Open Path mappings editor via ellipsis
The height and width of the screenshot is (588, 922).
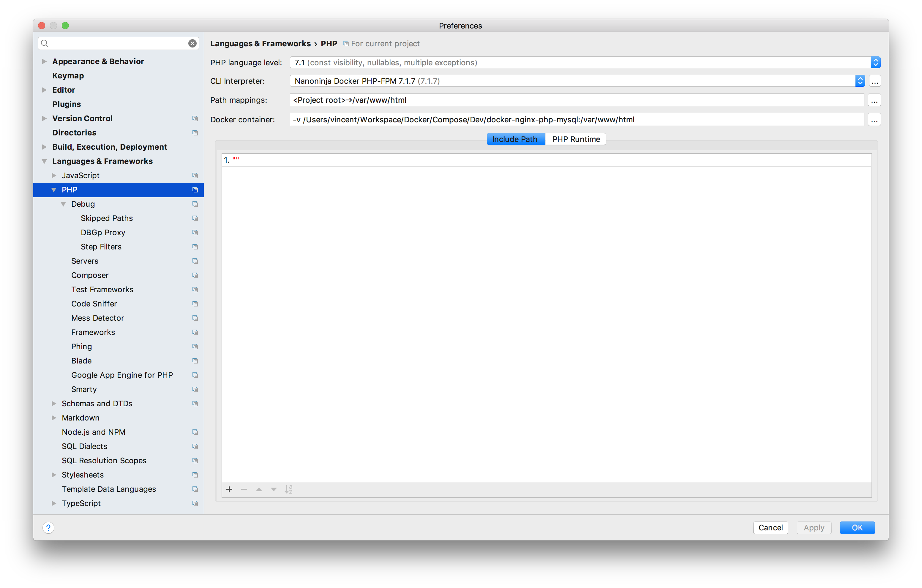[874, 100]
